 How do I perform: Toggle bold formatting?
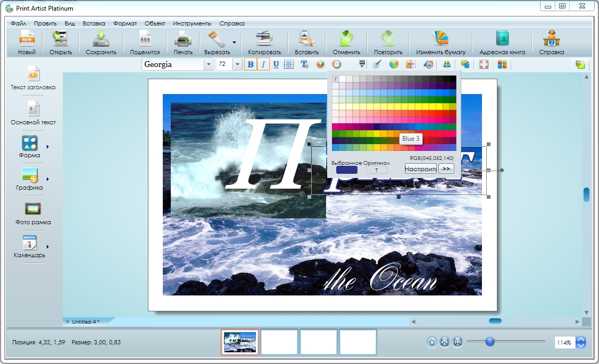[x=250, y=64]
